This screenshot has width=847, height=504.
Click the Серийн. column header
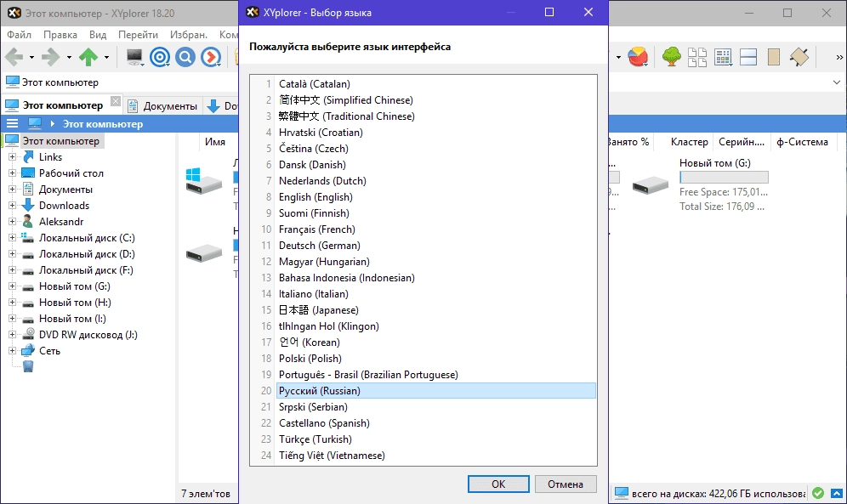point(742,142)
